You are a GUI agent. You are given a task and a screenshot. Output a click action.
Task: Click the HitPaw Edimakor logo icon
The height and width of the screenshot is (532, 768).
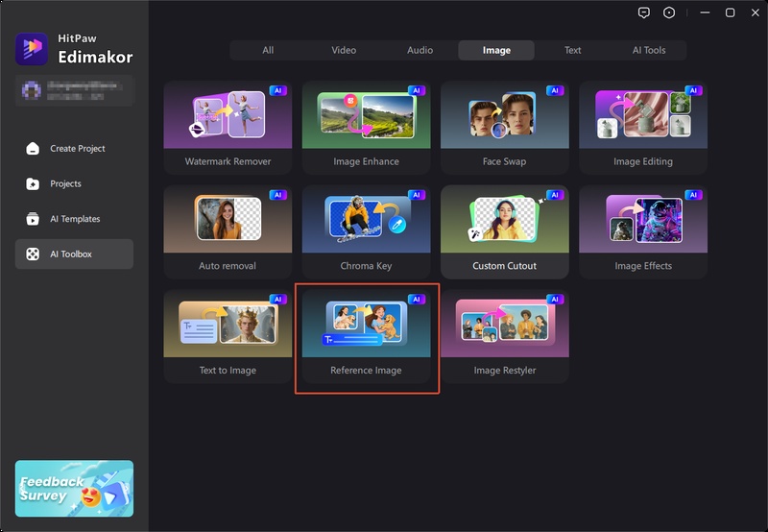coord(32,49)
